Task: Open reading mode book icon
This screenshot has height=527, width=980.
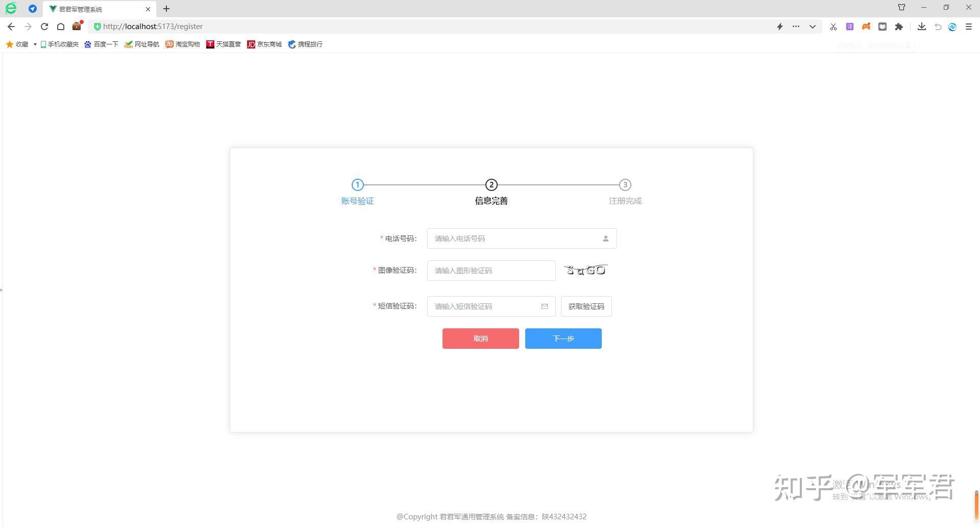Action: 882,27
